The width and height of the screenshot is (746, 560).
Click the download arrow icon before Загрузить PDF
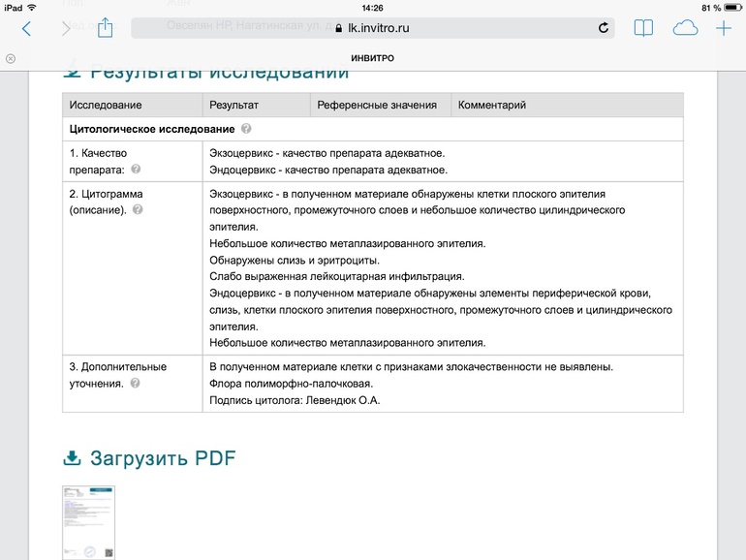73,458
